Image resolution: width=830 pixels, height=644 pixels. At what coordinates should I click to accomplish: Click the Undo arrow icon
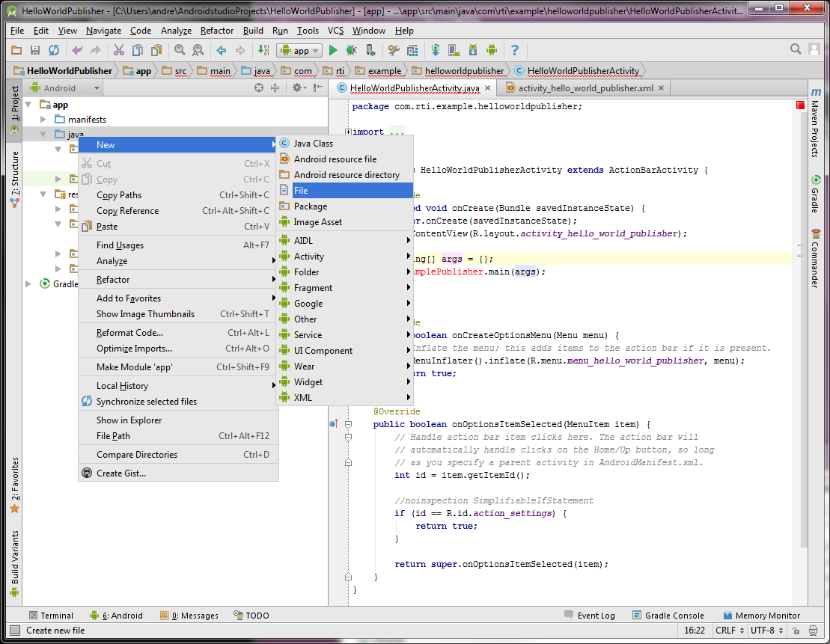[77, 50]
